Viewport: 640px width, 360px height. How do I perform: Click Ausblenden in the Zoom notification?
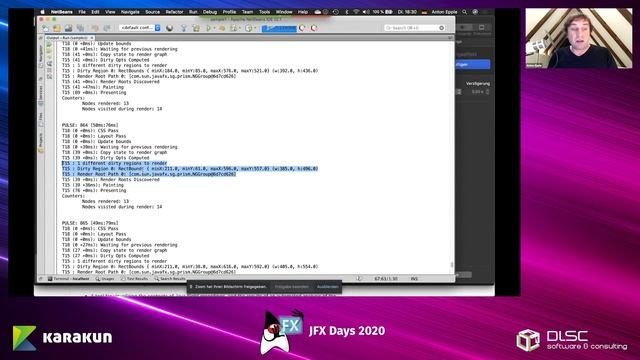[328, 287]
